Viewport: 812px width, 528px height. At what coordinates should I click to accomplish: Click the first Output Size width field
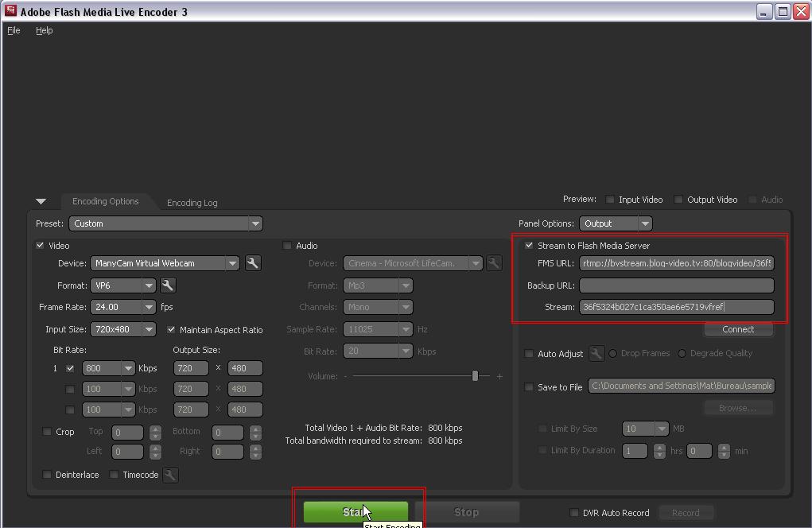coord(191,368)
